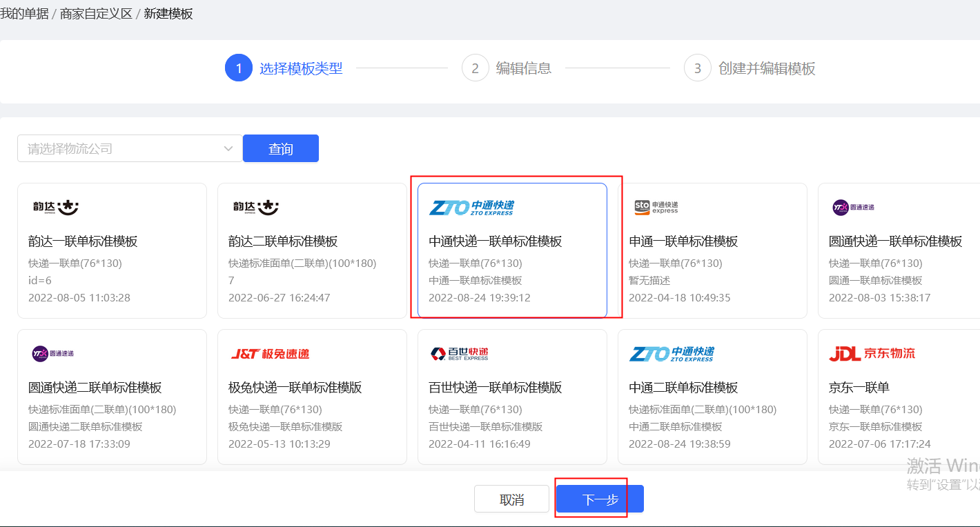Click 快递标准面单(二联单)(100*180) on 韵达二联单 card

coord(302,263)
